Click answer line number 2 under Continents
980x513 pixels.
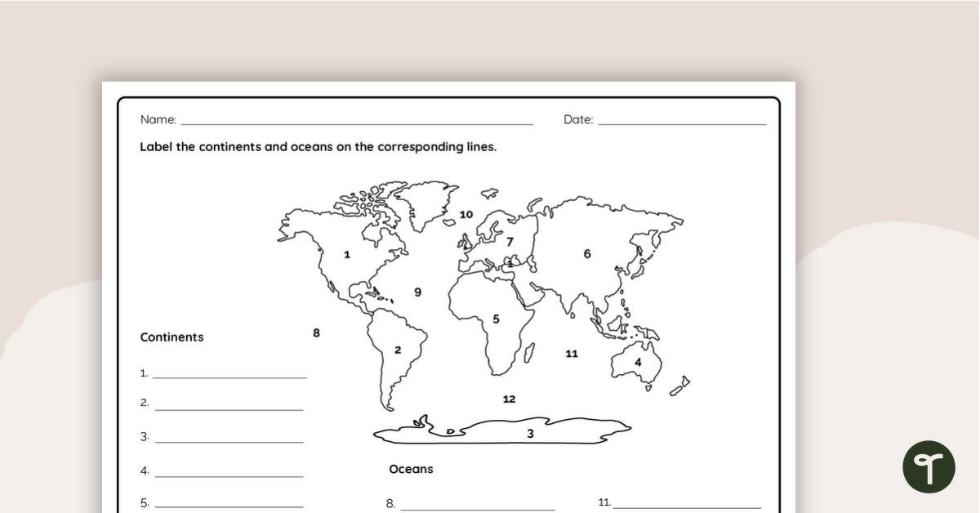229,409
